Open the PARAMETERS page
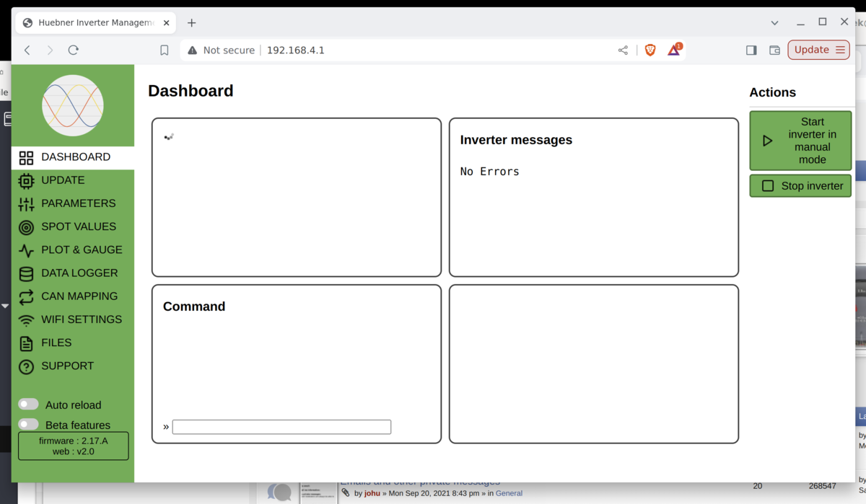Screen dimensions: 866x504 pos(73,203)
